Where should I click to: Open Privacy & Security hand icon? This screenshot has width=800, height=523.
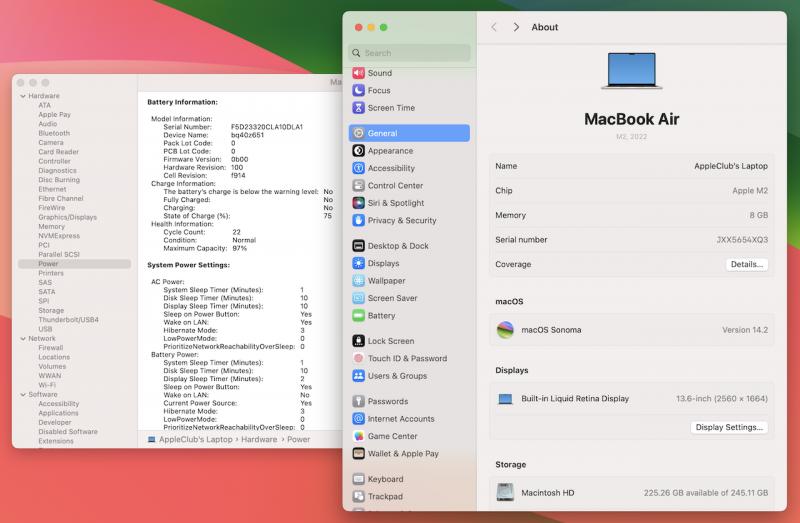click(358, 220)
